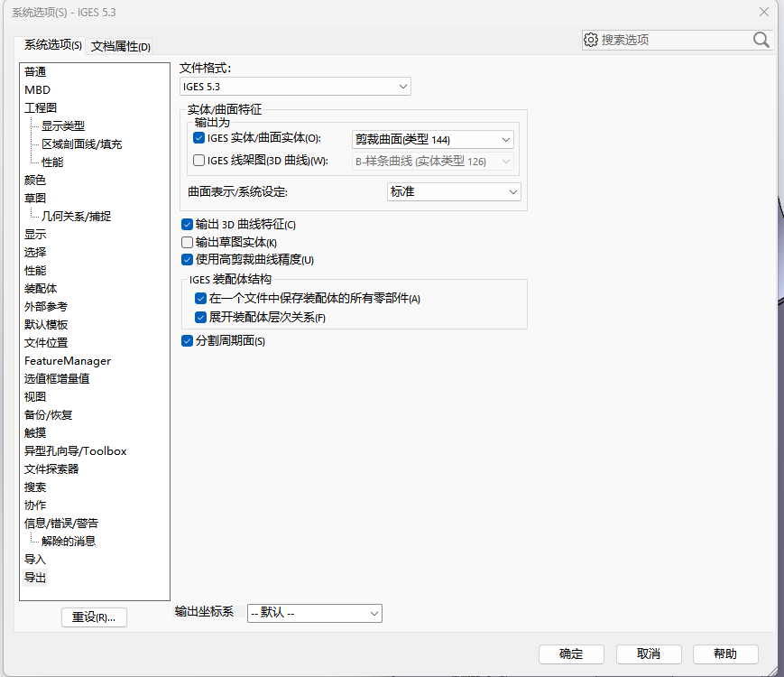
Task: Toggle 输出 3D 曲线特征 checkbox
Action: (x=187, y=224)
